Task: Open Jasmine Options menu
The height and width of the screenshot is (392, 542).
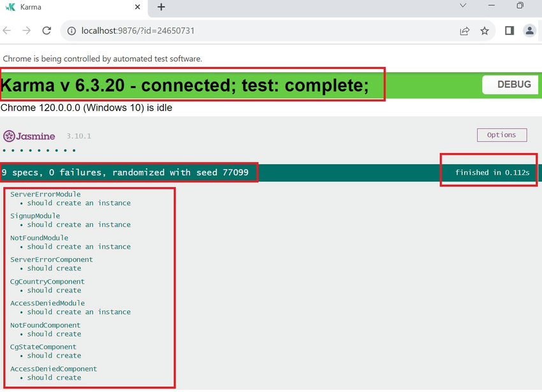Action: click(x=502, y=135)
